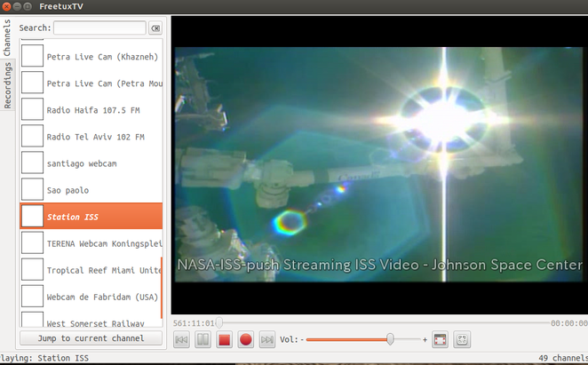Select Radio Haifa 107.5 FM channel
The image size is (588, 365).
coord(91,110)
